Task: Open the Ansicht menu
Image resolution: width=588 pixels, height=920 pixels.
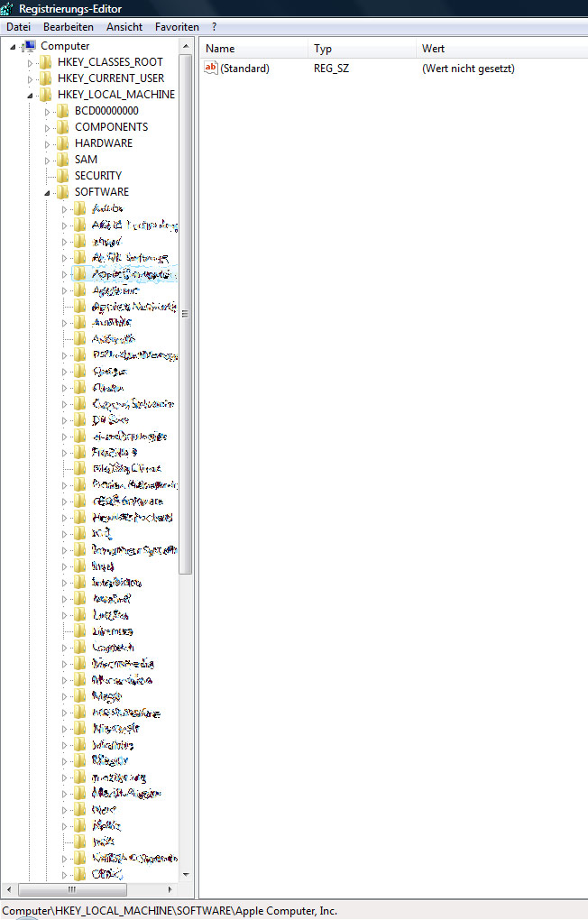Action: click(x=124, y=27)
